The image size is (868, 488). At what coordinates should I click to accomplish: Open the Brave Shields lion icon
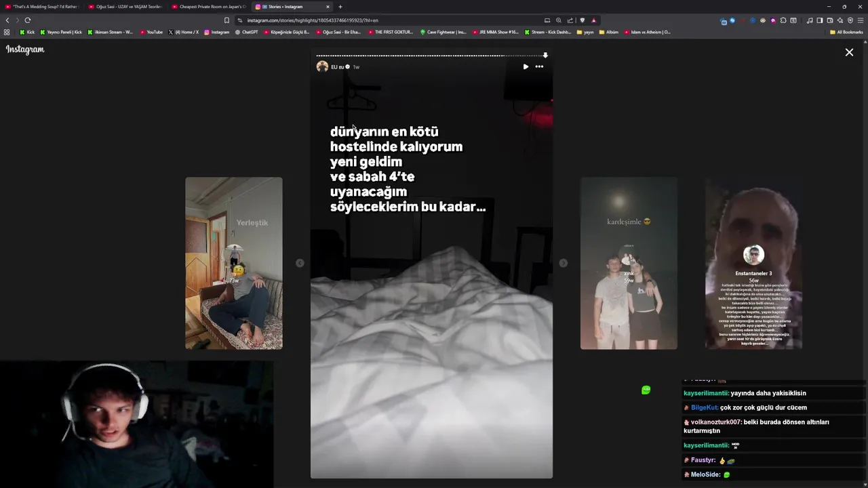click(583, 20)
